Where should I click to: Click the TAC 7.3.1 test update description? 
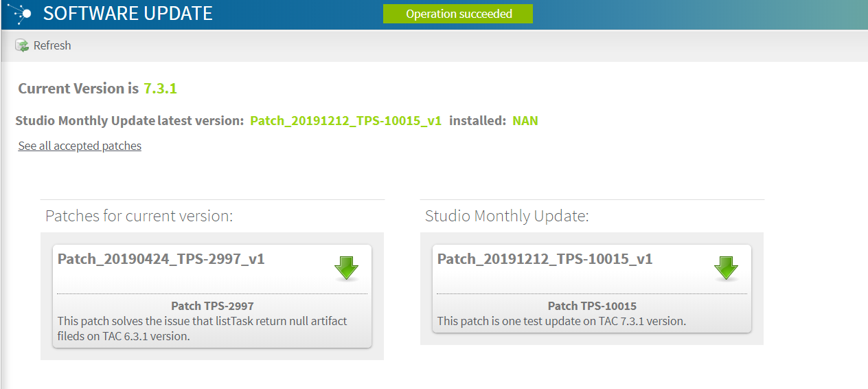(x=562, y=321)
